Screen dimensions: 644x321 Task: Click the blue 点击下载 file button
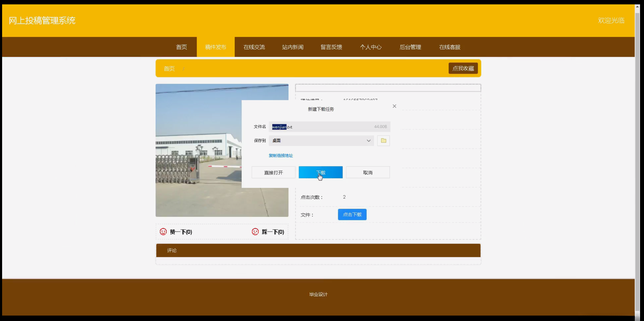(x=352, y=214)
